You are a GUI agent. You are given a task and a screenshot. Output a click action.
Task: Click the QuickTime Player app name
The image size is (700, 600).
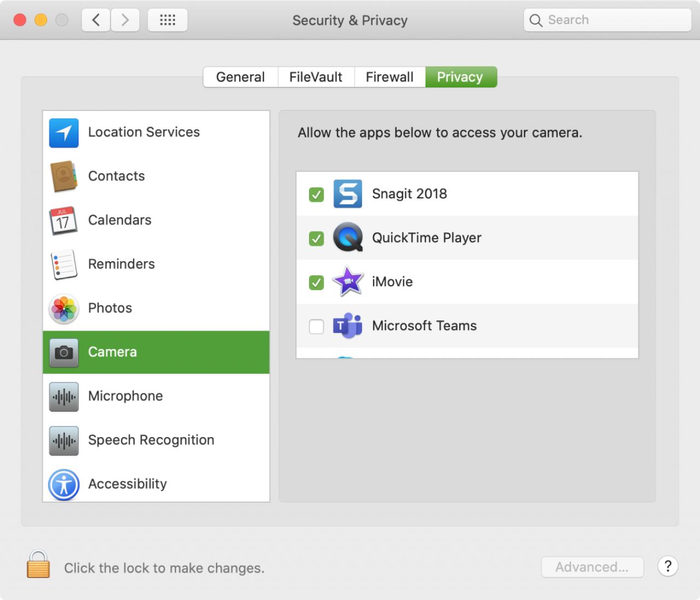click(x=427, y=238)
